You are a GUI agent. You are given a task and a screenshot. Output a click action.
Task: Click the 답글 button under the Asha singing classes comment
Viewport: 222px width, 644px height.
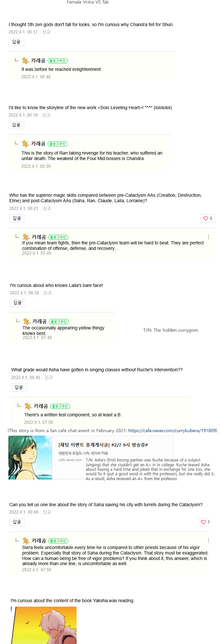tap(19, 387)
